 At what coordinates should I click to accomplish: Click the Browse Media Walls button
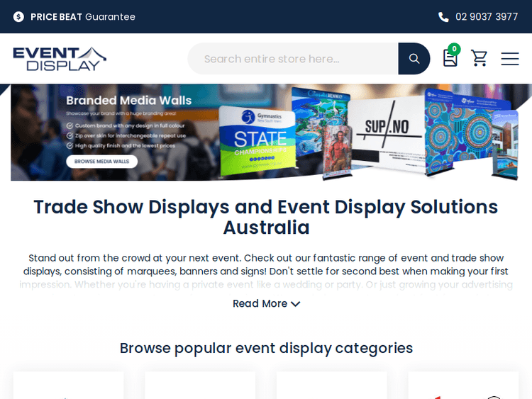pyautogui.click(x=101, y=162)
